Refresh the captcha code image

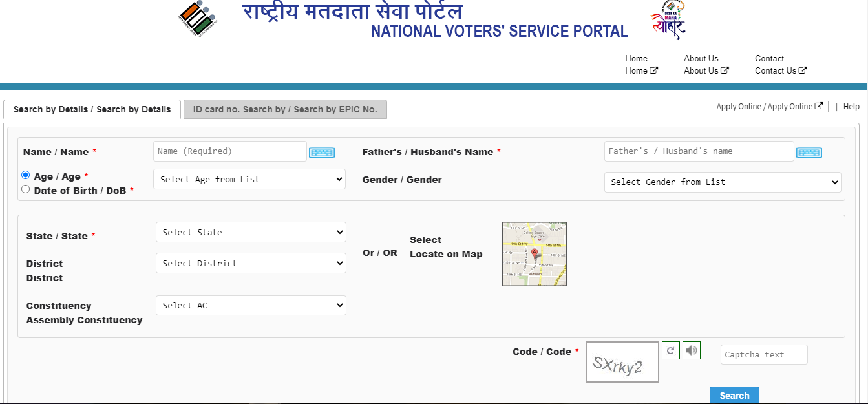(x=670, y=350)
